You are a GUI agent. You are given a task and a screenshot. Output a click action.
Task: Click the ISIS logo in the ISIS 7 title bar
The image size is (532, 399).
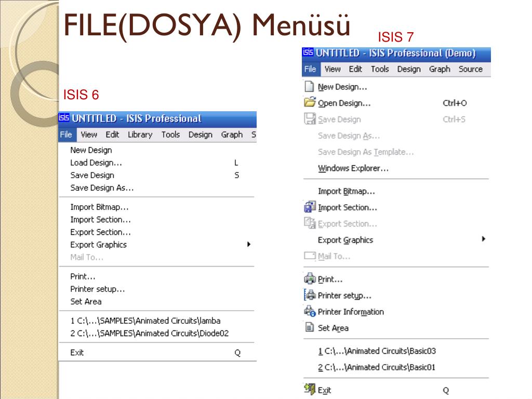click(308, 52)
